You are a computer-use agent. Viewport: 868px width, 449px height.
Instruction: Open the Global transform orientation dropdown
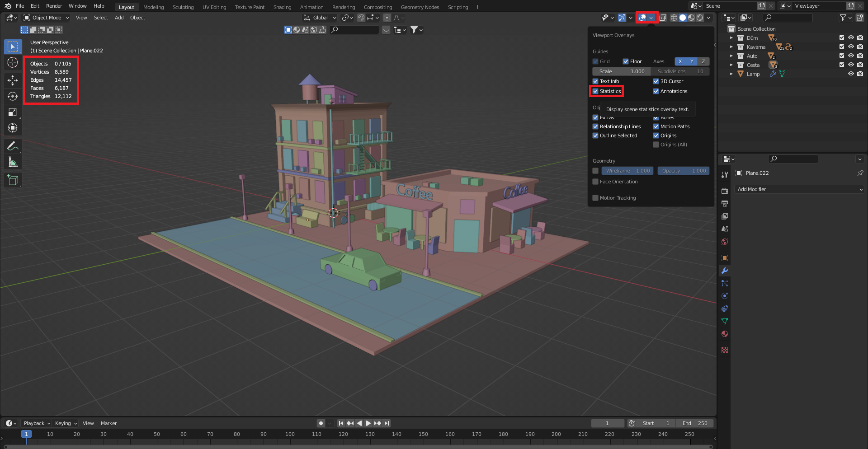[x=320, y=18]
